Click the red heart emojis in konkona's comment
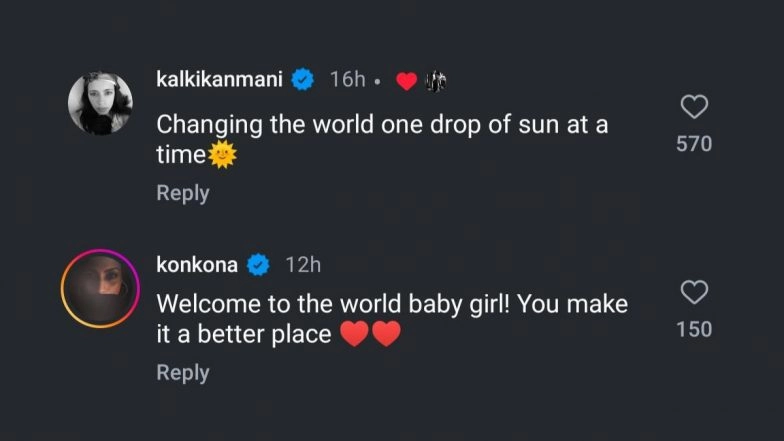The width and height of the screenshot is (784, 441). [x=370, y=334]
